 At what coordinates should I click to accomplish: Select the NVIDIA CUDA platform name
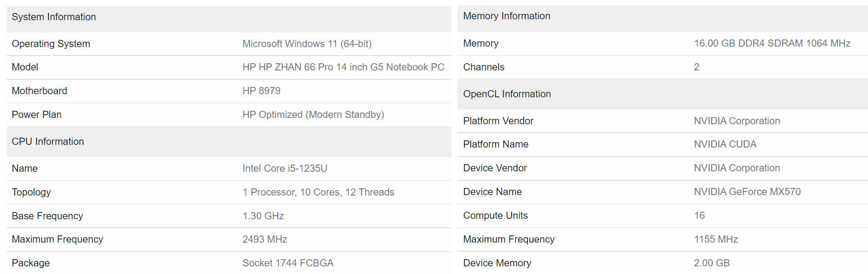[x=725, y=144]
